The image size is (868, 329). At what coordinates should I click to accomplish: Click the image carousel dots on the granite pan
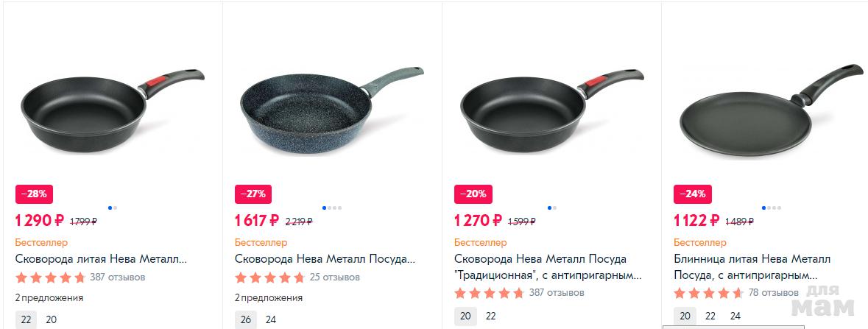(x=331, y=208)
